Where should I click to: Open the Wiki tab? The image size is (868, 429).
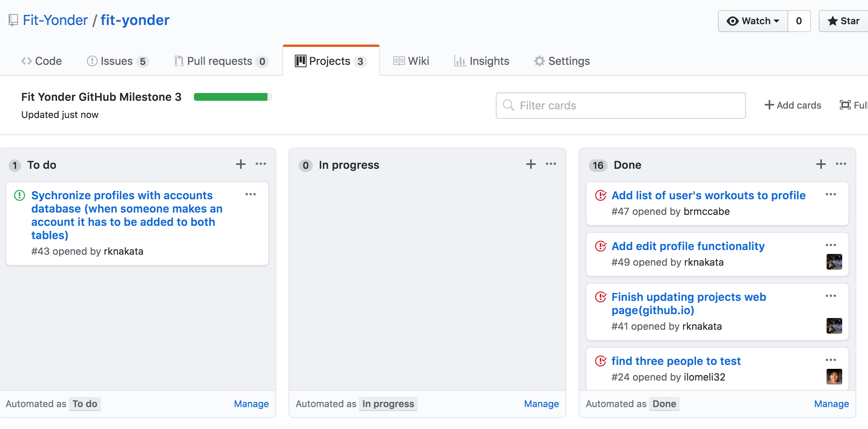(411, 61)
